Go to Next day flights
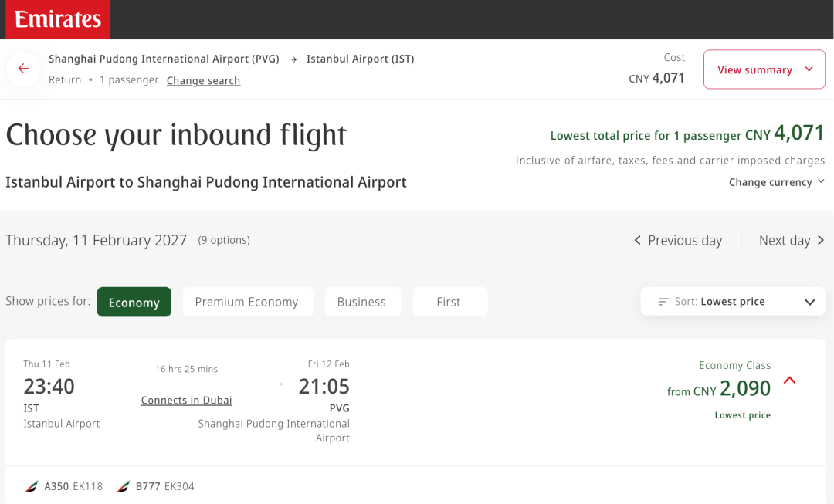The image size is (834, 504). coord(785,241)
